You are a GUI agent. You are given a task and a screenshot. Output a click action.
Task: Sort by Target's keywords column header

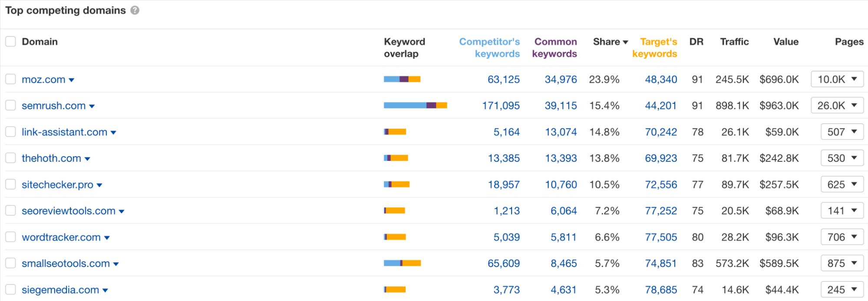(655, 48)
